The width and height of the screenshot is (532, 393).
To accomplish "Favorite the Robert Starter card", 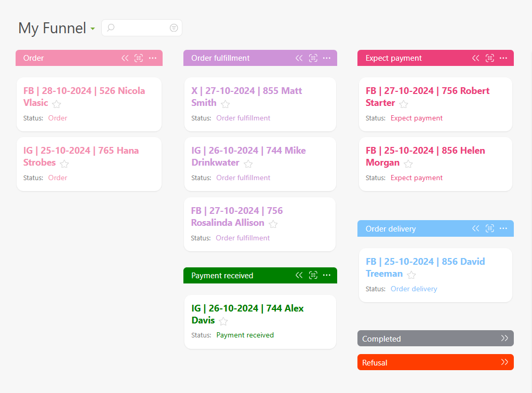I will [403, 104].
